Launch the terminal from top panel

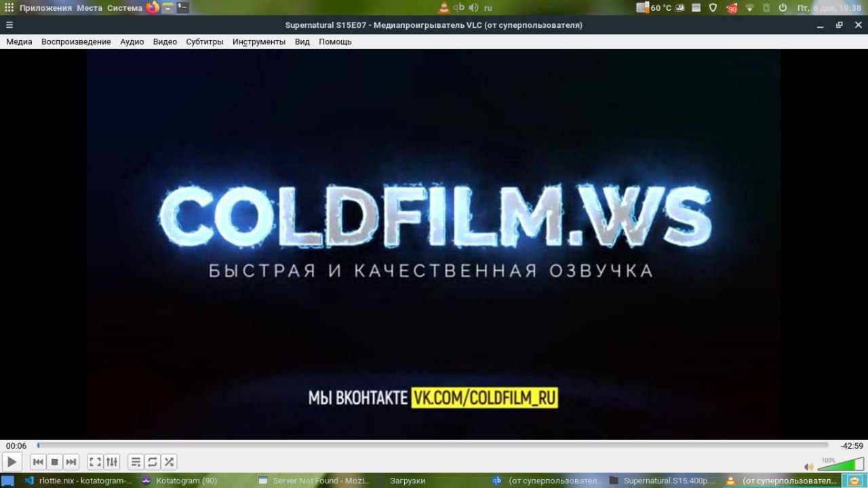click(182, 8)
